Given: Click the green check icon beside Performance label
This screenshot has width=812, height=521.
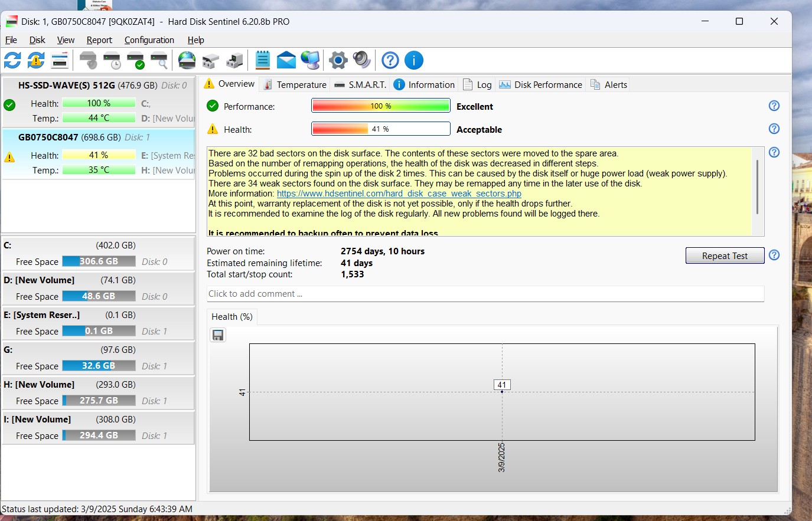Looking at the screenshot, I should [x=213, y=106].
